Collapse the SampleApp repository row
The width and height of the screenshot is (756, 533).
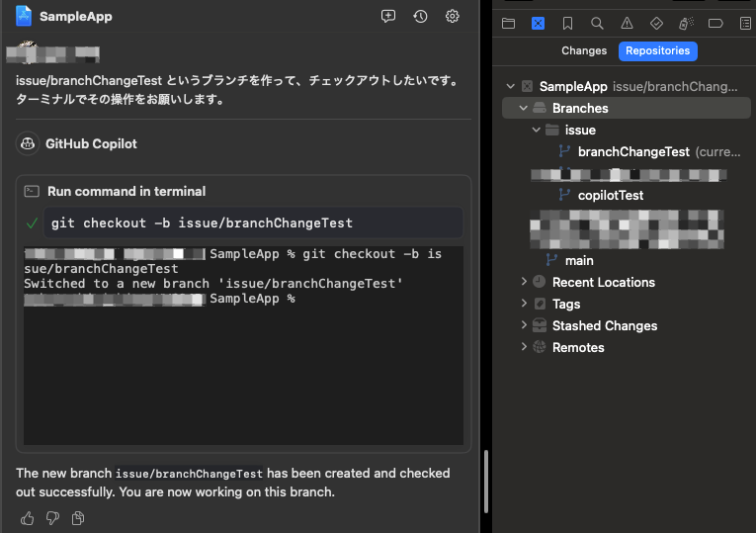click(511, 86)
